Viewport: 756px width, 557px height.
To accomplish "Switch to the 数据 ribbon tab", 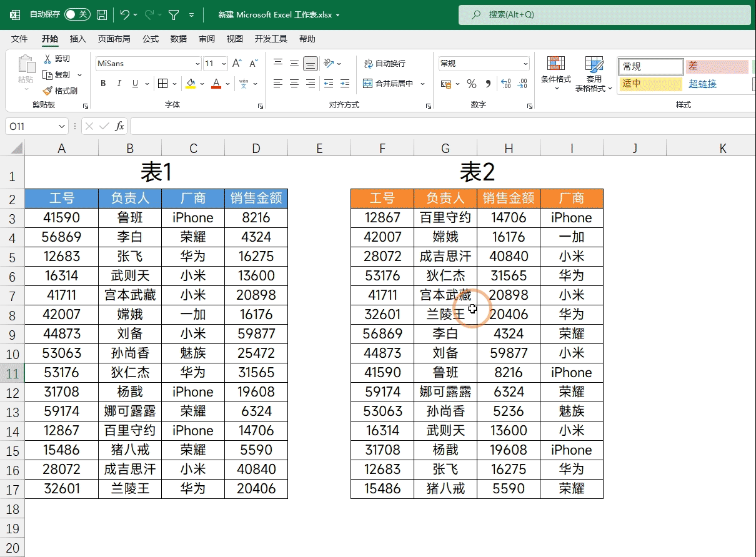I will pos(178,39).
